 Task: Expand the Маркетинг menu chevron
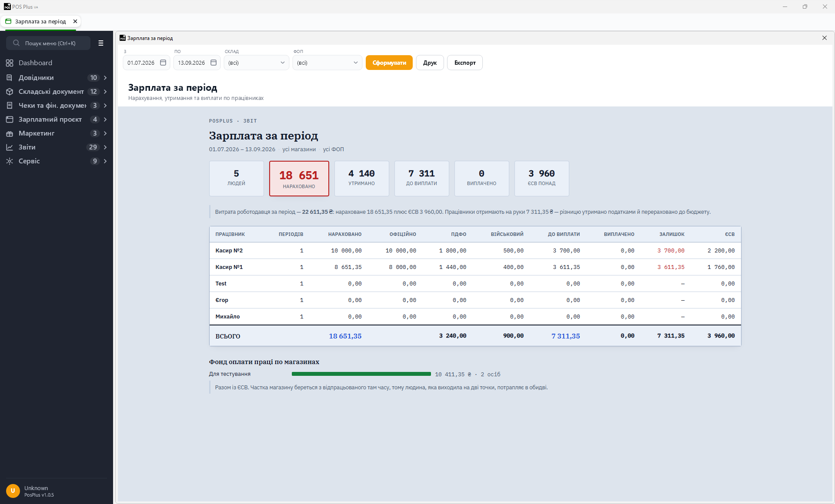[x=105, y=133]
